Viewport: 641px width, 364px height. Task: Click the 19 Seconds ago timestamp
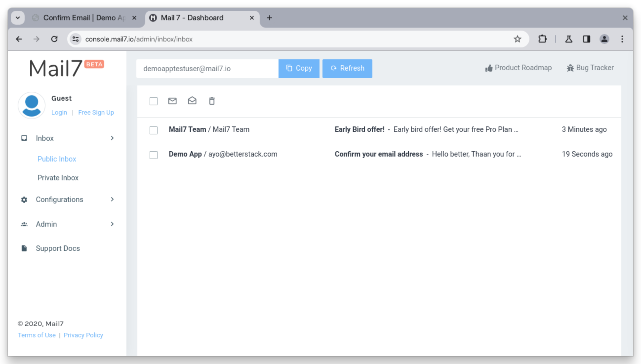click(x=587, y=154)
